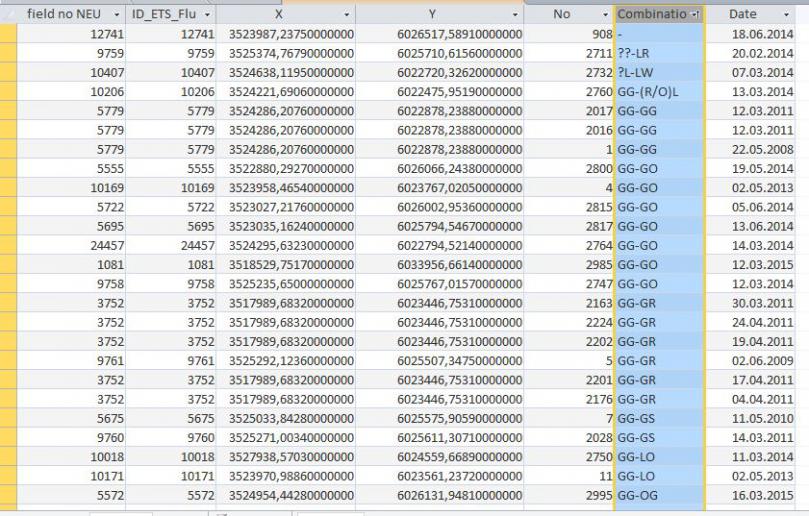Click the Combination cell "-" in row No 908
Viewport: 809px width, 516px height.
pyautogui.click(x=659, y=34)
